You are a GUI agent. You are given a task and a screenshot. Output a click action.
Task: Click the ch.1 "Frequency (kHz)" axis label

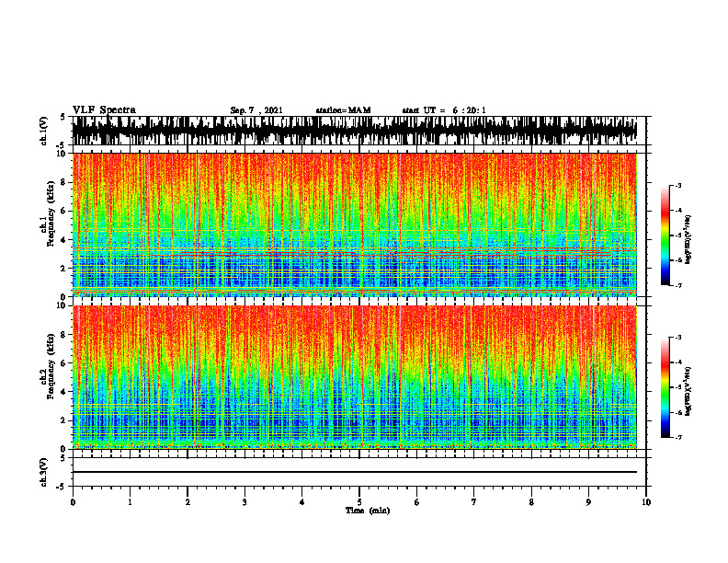point(51,213)
